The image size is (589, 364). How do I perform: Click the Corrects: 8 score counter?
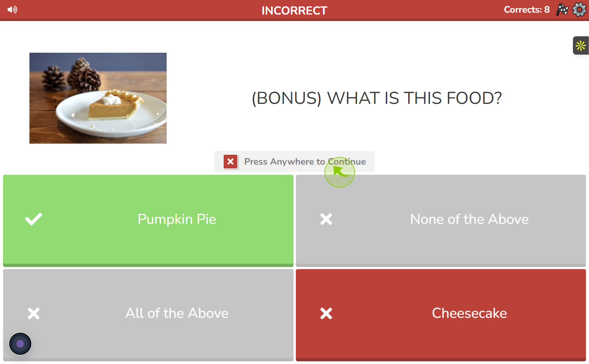click(x=527, y=10)
